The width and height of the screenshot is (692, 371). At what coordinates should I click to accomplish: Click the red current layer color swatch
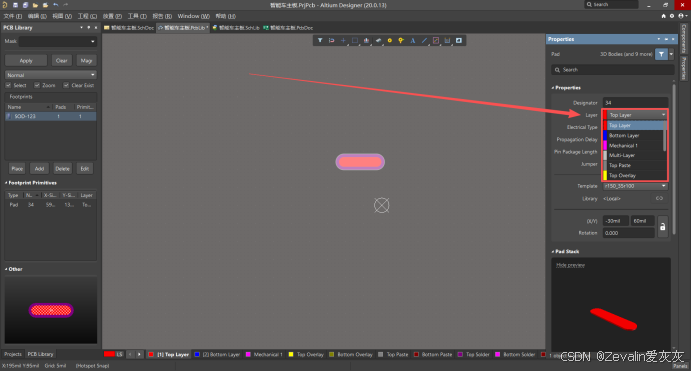point(109,354)
